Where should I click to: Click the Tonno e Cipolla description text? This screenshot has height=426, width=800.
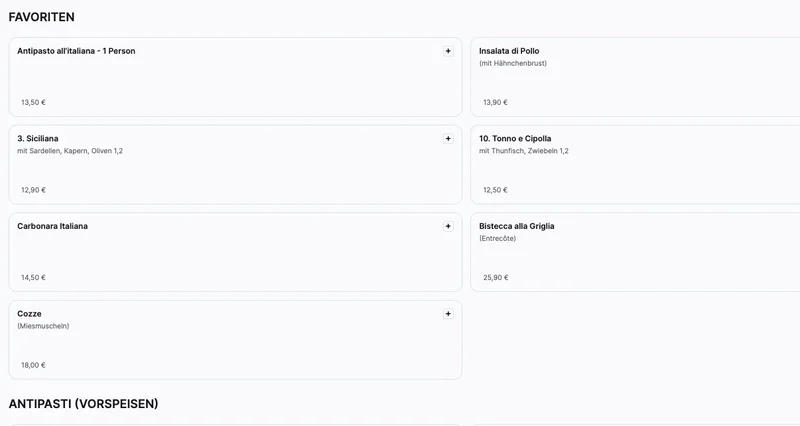point(523,151)
